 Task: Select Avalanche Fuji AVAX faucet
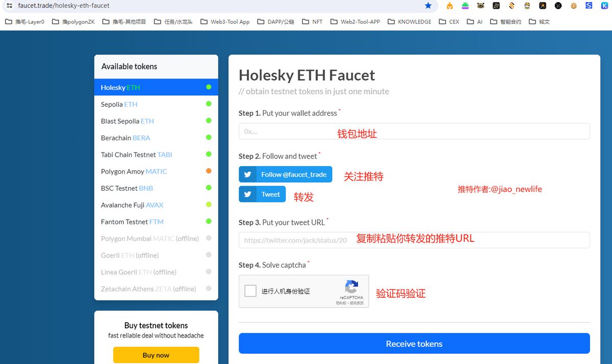coord(156,205)
